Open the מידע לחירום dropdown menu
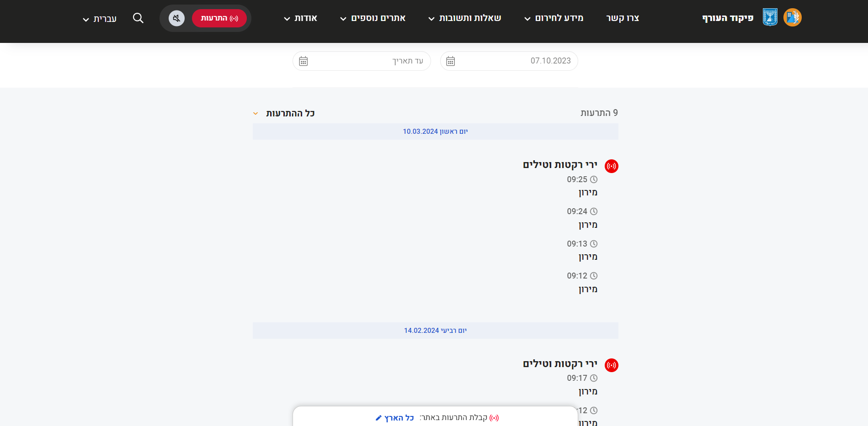The height and width of the screenshot is (426, 868). pyautogui.click(x=554, y=18)
